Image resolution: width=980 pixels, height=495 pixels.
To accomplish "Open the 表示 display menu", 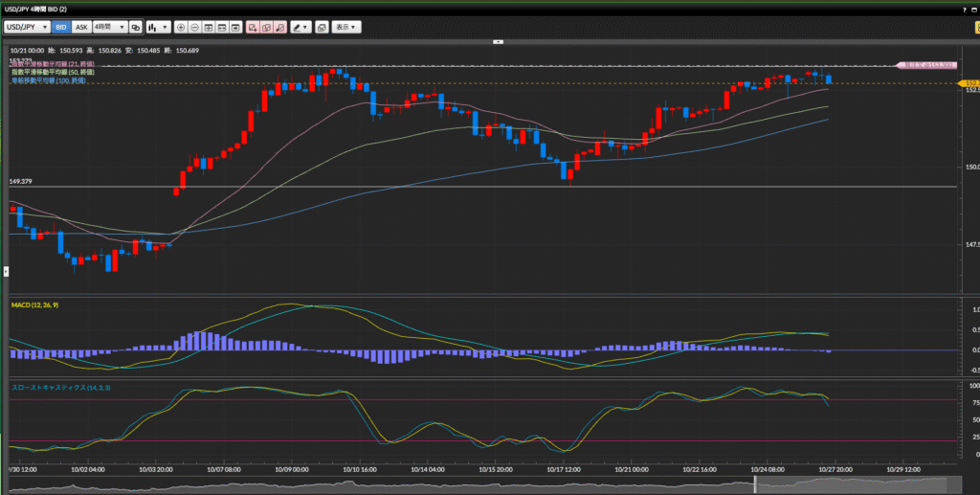I will 346,28.
